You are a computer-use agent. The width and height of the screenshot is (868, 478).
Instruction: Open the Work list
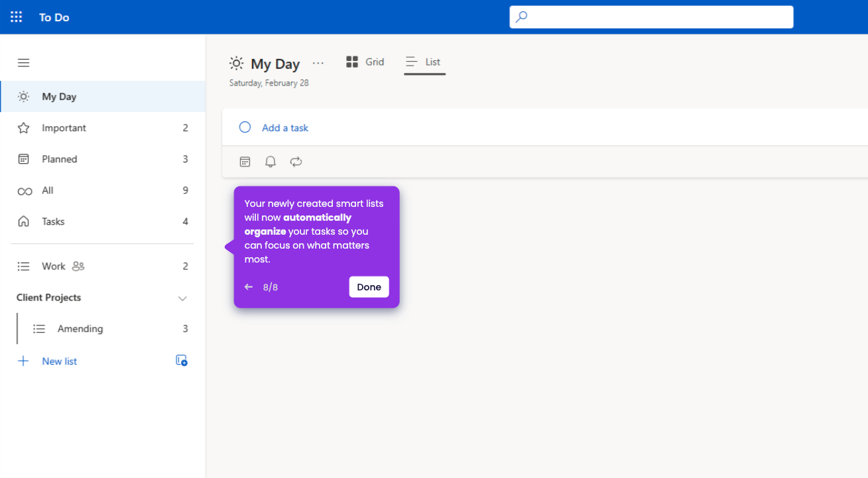click(103, 267)
